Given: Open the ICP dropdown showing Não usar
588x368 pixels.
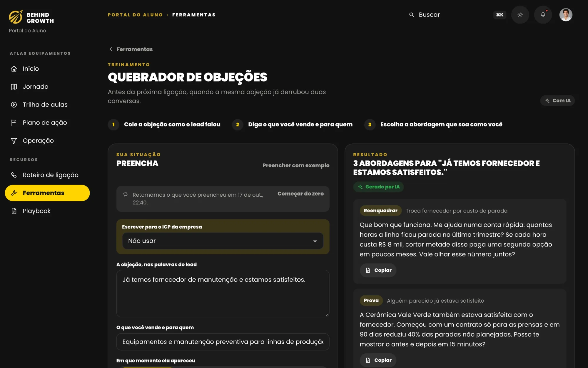Looking at the screenshot, I should click(x=223, y=241).
